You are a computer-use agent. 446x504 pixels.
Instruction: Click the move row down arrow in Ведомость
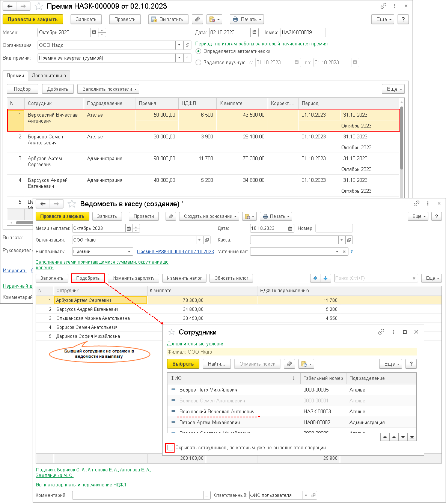pos(325,278)
